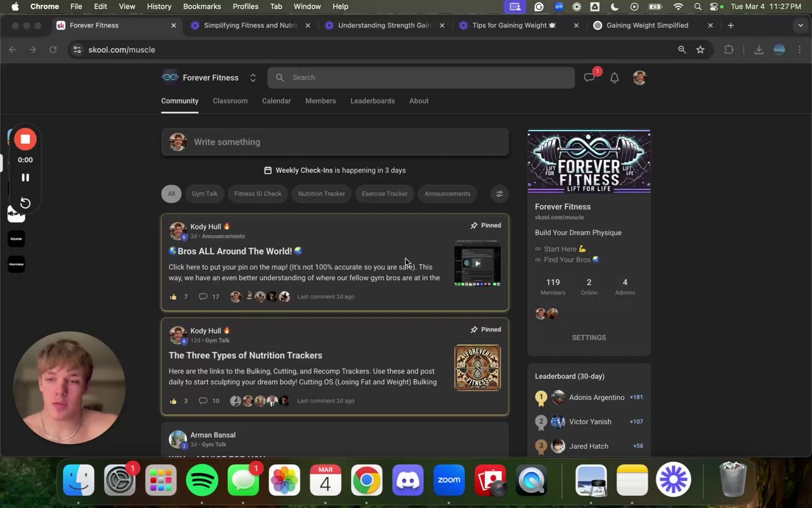
Task: Open Victor Yanish on the leaderboard
Action: [590, 422]
